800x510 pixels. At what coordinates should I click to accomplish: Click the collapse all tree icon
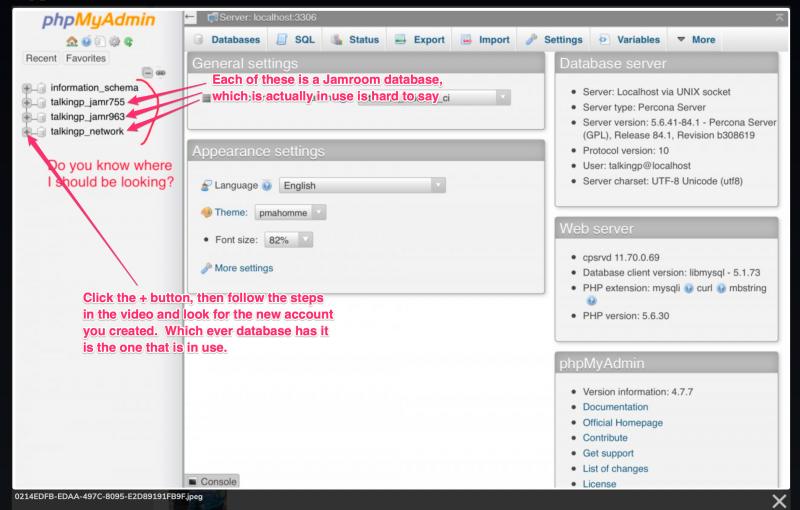147,72
